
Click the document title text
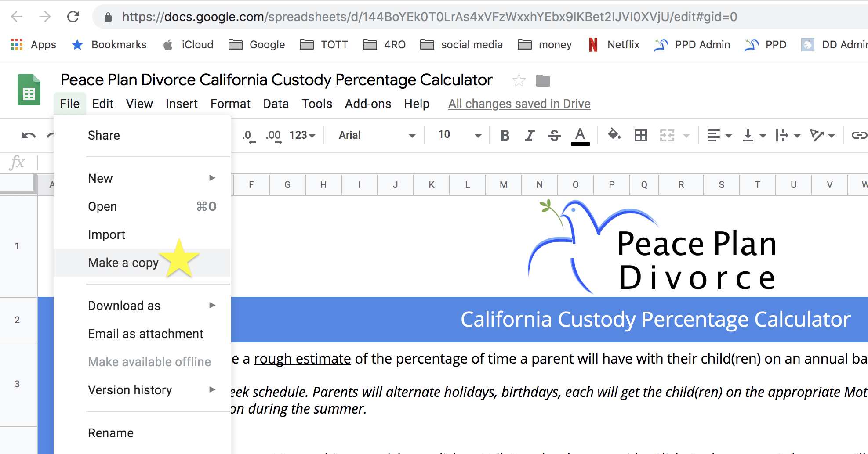(276, 80)
